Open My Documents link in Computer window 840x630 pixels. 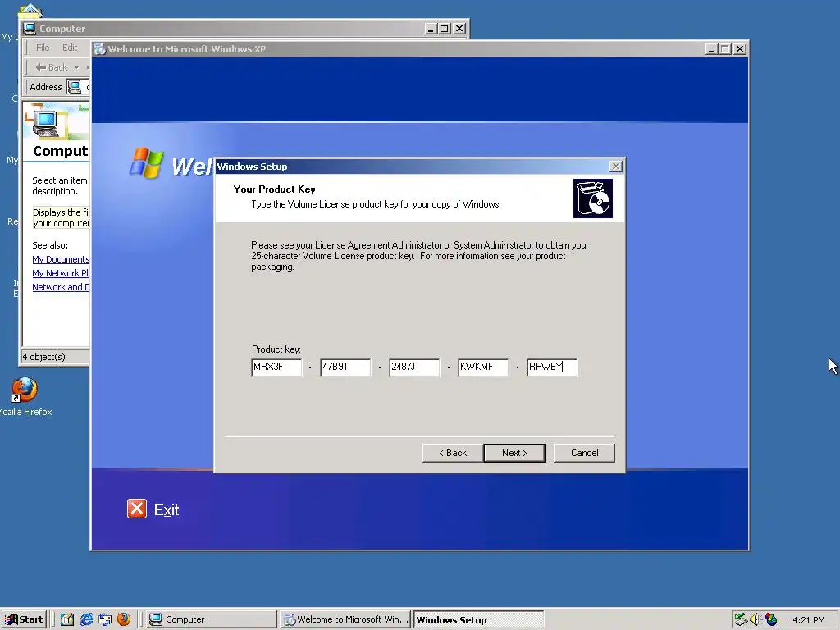[61, 259]
